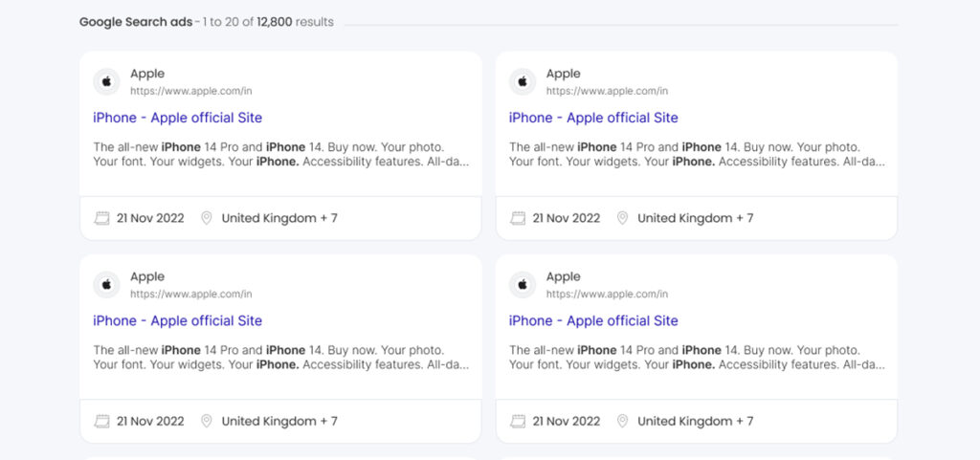Click the Apple logo in the bottom-left ad card

click(106, 285)
